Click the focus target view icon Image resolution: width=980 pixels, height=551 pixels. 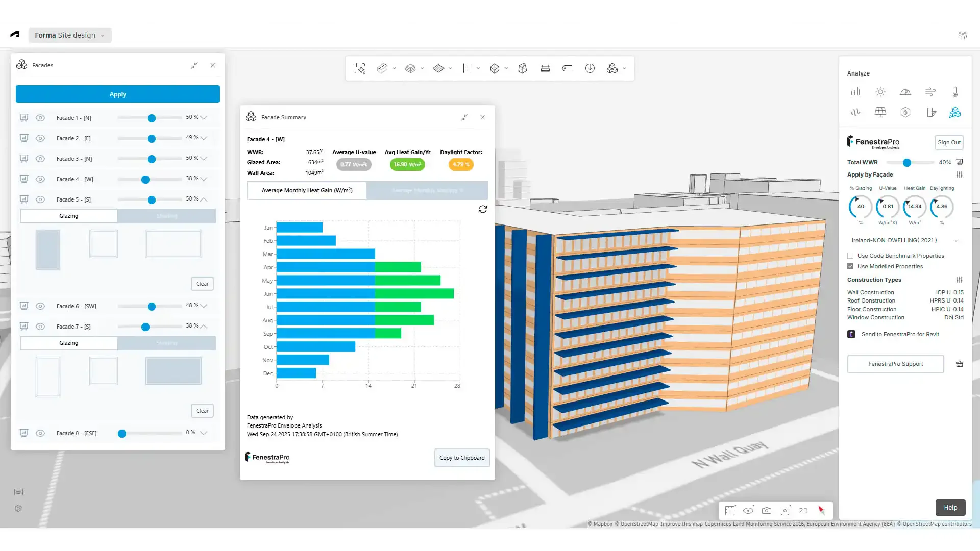click(786, 511)
